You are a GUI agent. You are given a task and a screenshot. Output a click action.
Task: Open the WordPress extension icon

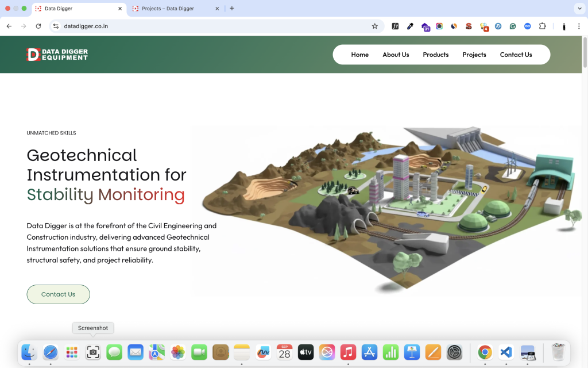pyautogui.click(x=498, y=26)
